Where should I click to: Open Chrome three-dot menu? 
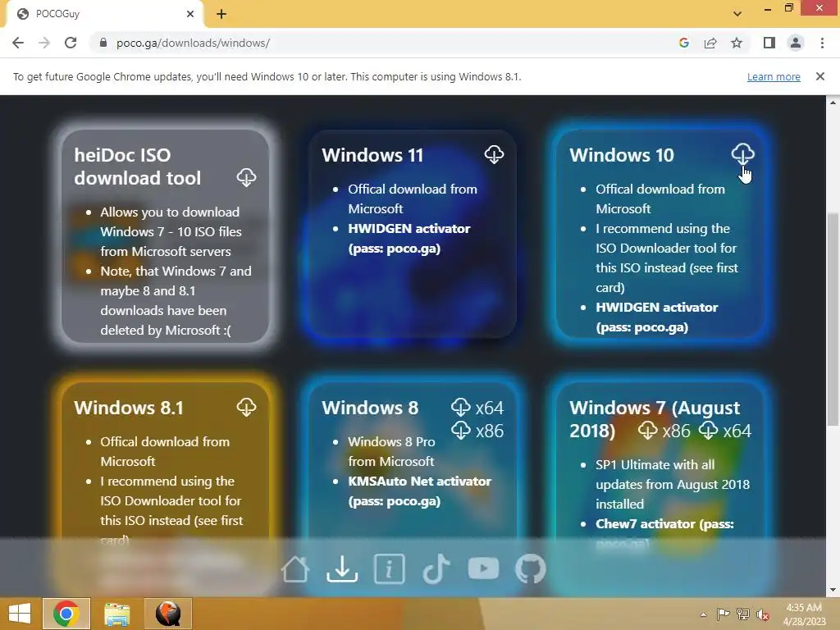click(x=822, y=43)
